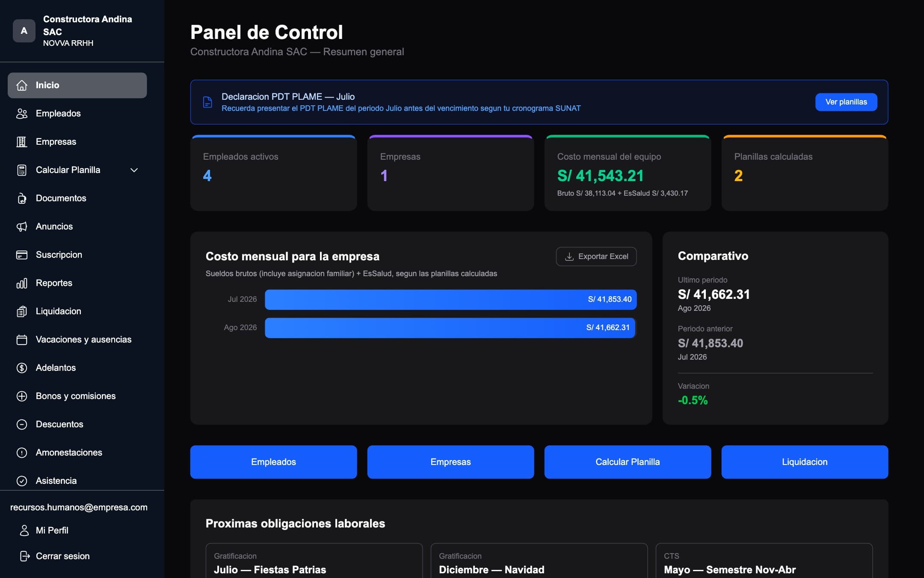
Task: Open Empleados via its people icon
Action: click(22, 113)
